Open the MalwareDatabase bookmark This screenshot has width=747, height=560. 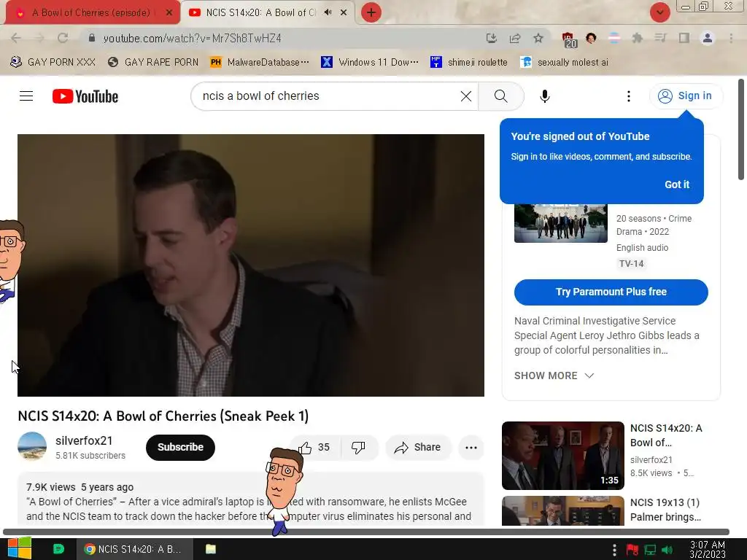[x=260, y=63]
